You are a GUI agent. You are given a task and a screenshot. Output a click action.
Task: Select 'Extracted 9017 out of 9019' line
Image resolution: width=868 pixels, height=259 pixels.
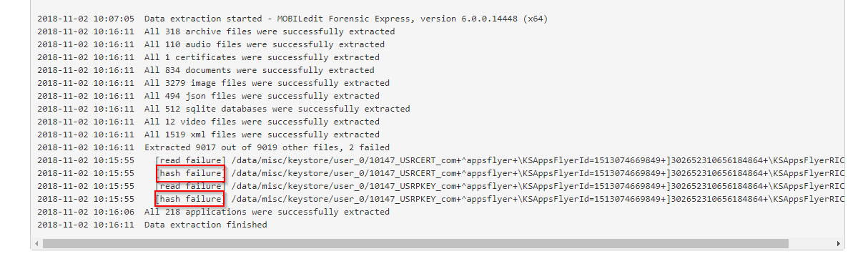[x=208, y=147]
